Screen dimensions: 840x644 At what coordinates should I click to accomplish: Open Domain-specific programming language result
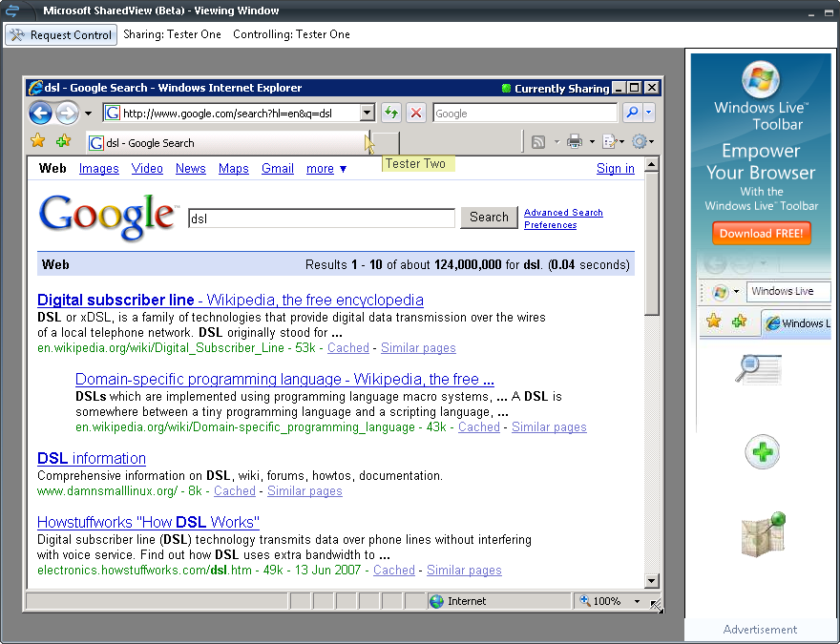284,379
